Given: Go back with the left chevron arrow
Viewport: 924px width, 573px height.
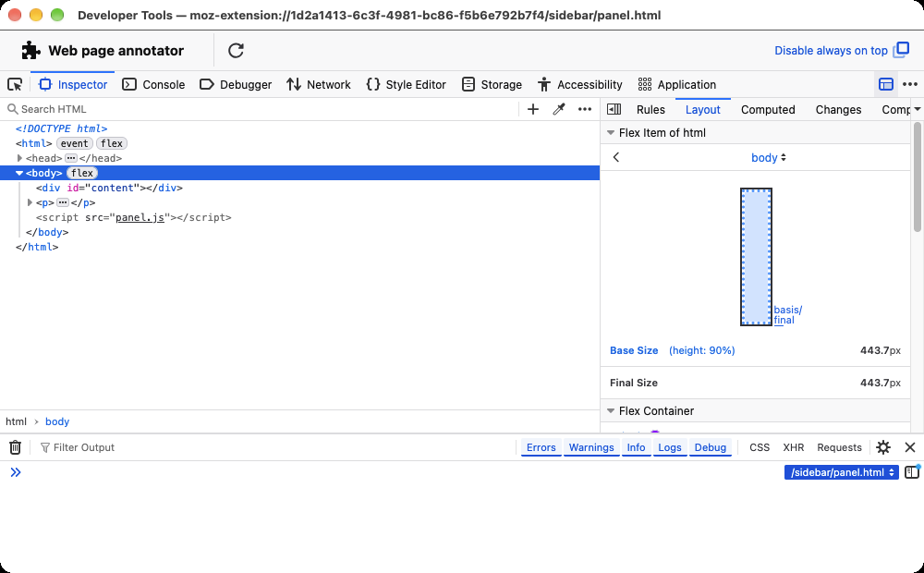Looking at the screenshot, I should point(616,157).
